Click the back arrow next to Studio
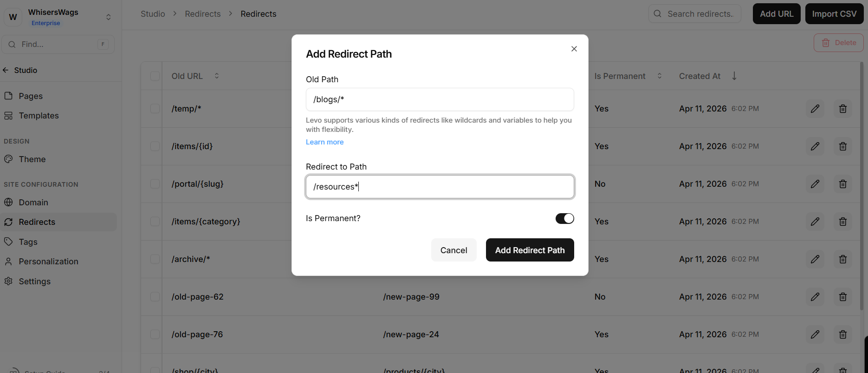Screen dimensions: 868x373 pos(6,70)
